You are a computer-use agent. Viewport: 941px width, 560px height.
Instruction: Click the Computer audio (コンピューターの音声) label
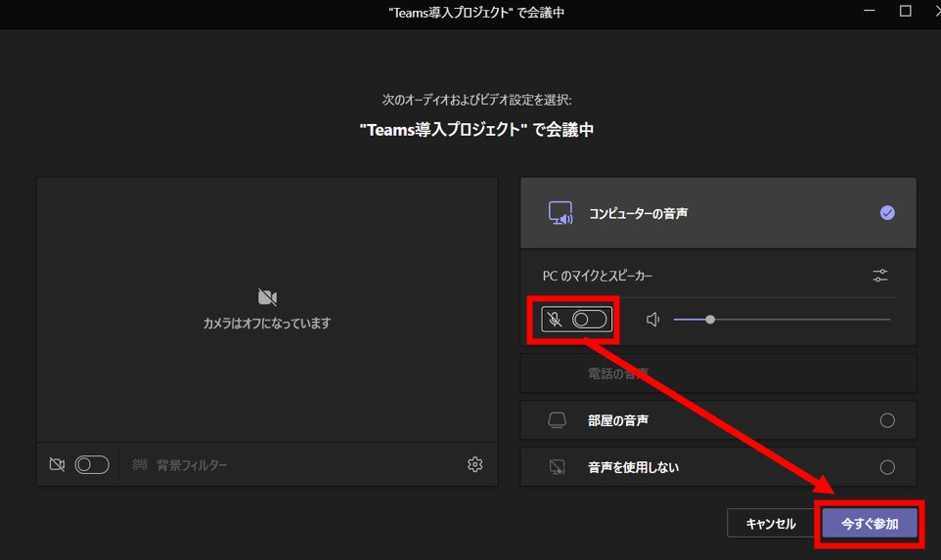pyautogui.click(x=639, y=213)
